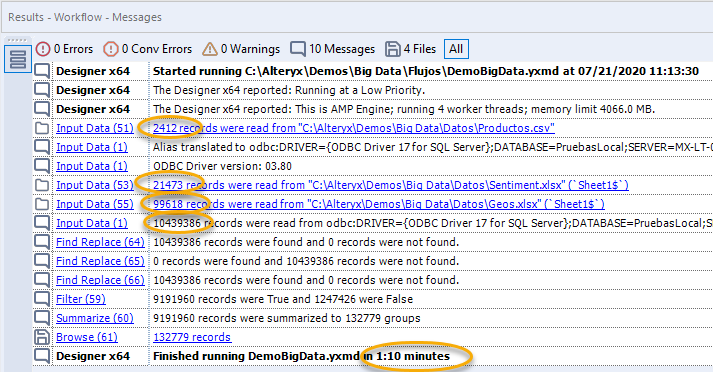Click message icon on Finished running row

click(x=42, y=356)
